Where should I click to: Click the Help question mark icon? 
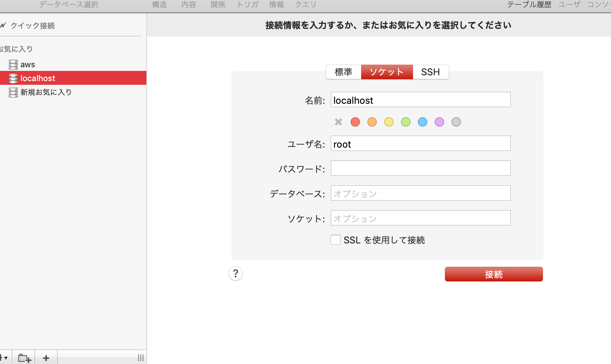(235, 273)
